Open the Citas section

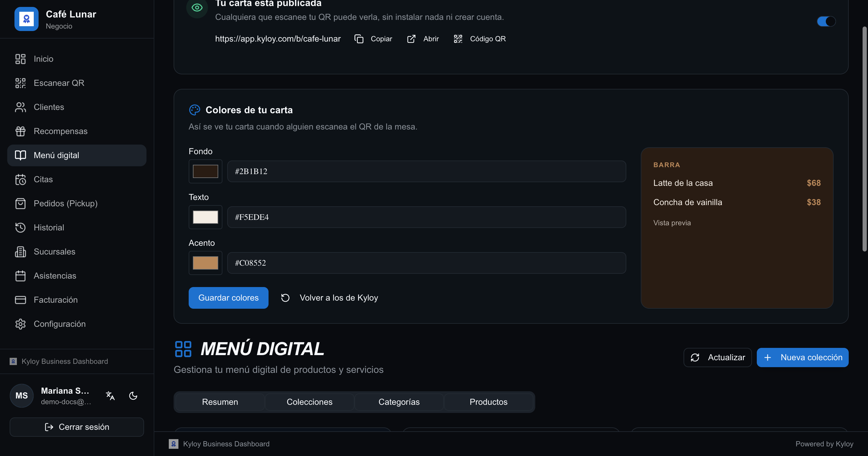tap(77, 180)
